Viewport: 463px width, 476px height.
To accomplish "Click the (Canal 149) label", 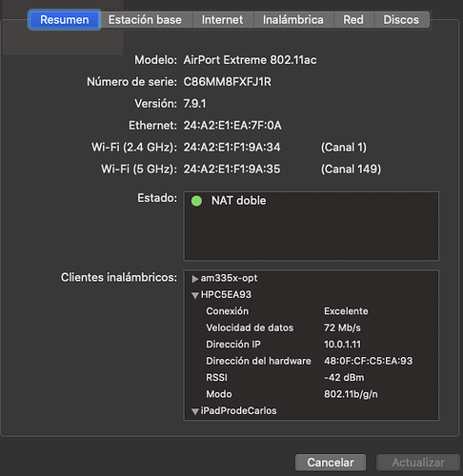I will 351,169.
